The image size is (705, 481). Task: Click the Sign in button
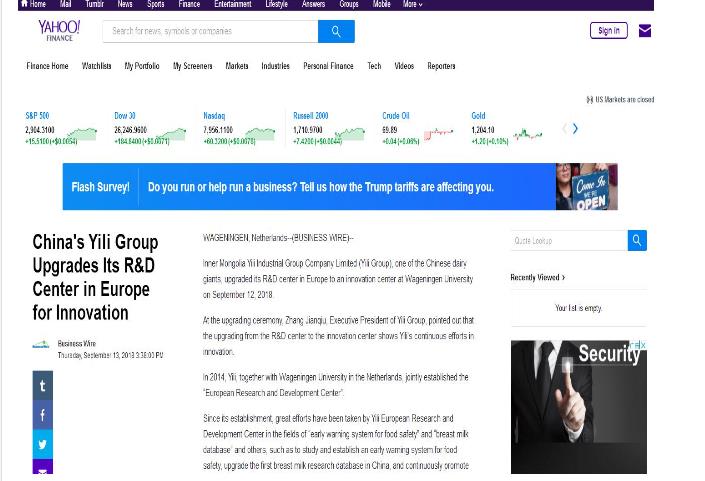(608, 31)
